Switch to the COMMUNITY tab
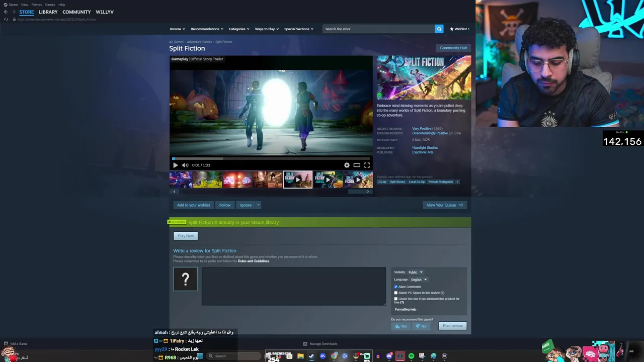This screenshot has width=644, height=362. (x=76, y=12)
